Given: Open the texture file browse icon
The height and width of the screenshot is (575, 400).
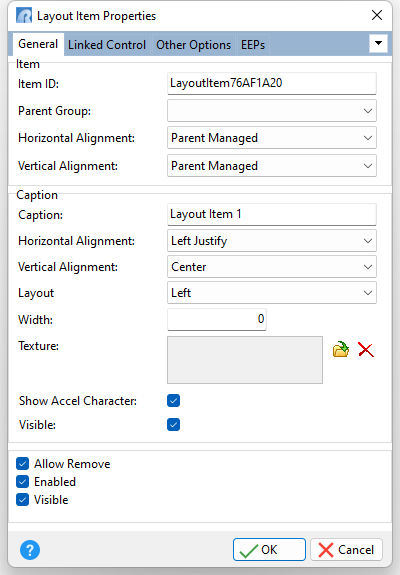Looking at the screenshot, I should pos(341,349).
